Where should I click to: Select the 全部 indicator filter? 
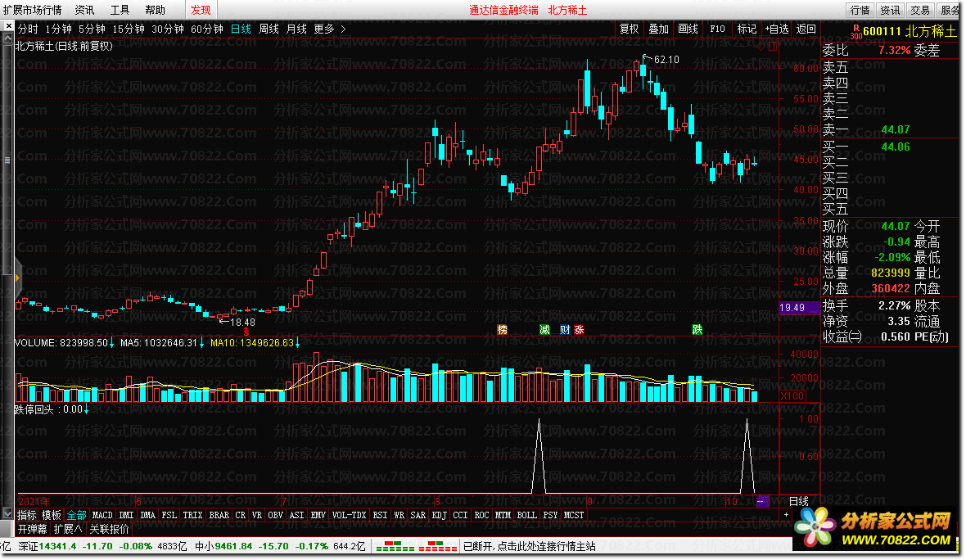coord(76,515)
